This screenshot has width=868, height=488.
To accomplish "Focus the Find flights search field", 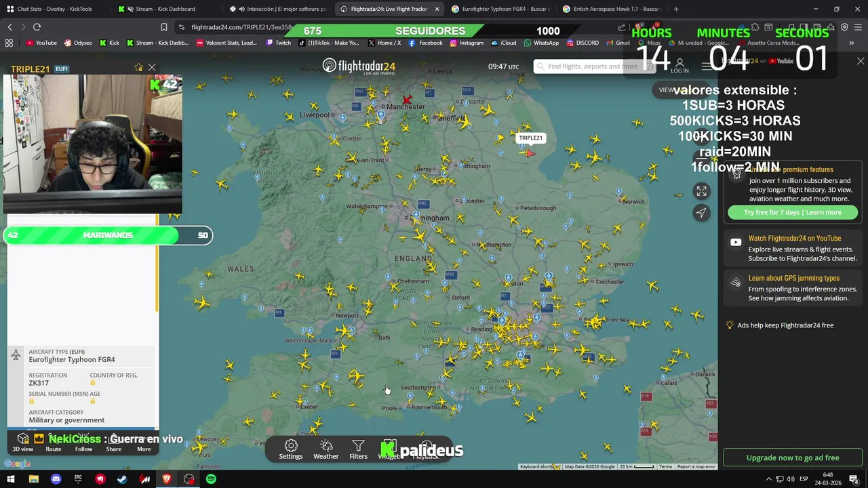I will click(x=593, y=66).
